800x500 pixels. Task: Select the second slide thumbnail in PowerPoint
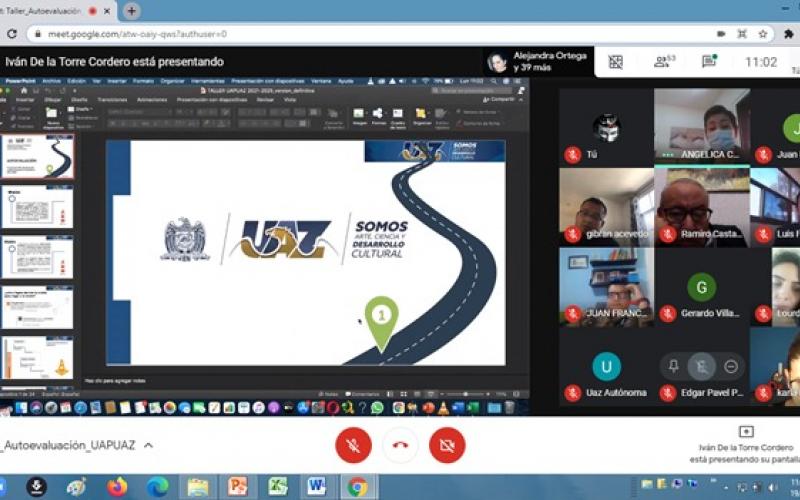38,207
